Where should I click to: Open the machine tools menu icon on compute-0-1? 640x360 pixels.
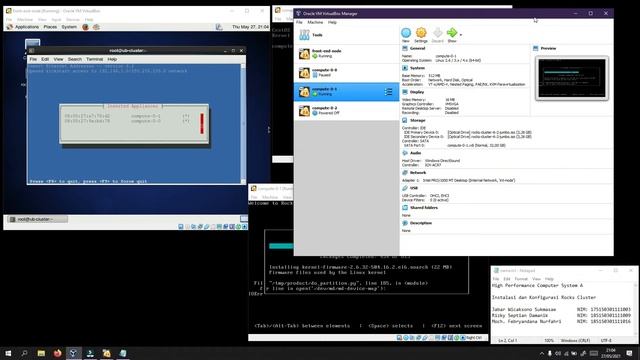[388, 92]
